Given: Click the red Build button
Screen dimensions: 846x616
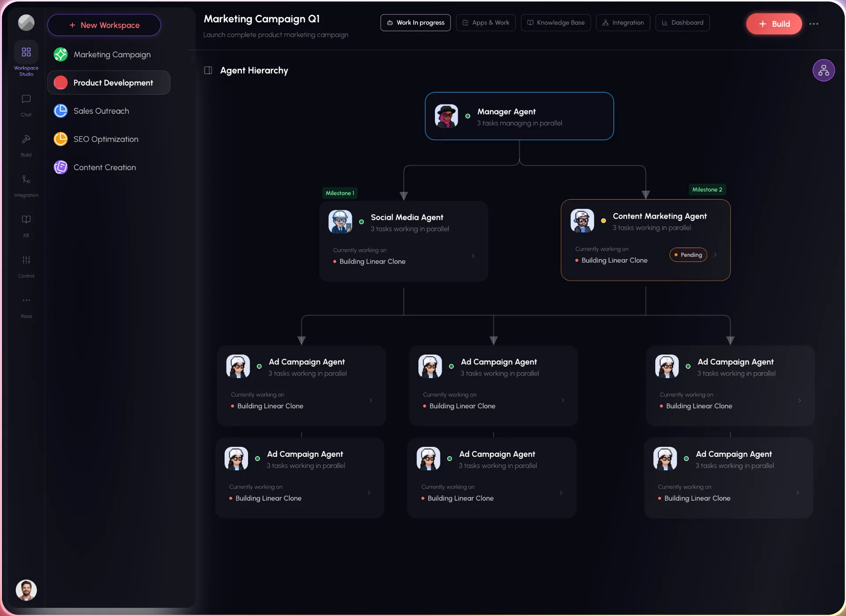Looking at the screenshot, I should [x=773, y=24].
